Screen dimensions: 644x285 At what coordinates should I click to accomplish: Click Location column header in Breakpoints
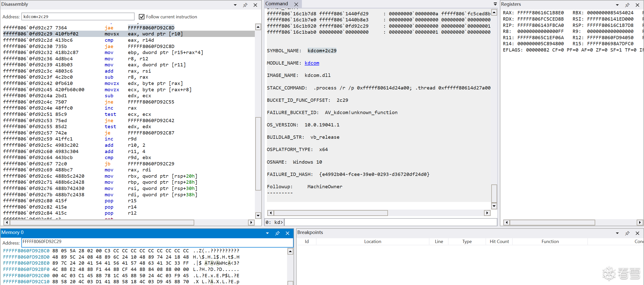click(373, 242)
